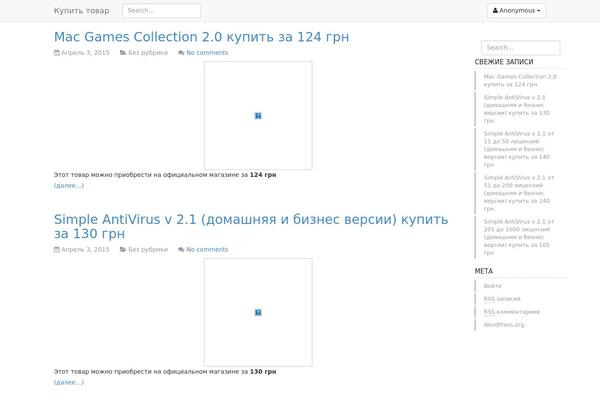The height and width of the screenshot is (400, 600).
Task: Open sidebar entry Simple AntiVirus от 11 до 50 лицензий
Action: click(518, 149)
